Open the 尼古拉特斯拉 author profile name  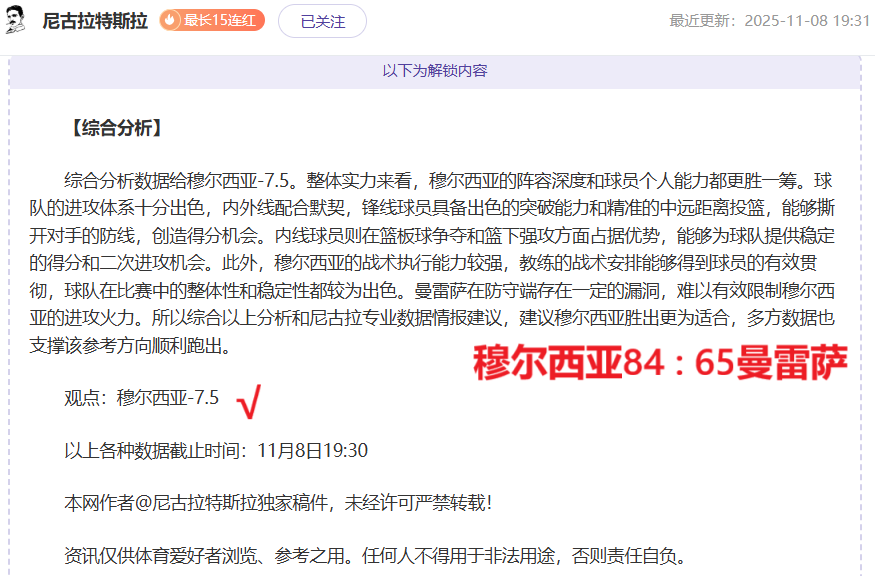coord(95,21)
